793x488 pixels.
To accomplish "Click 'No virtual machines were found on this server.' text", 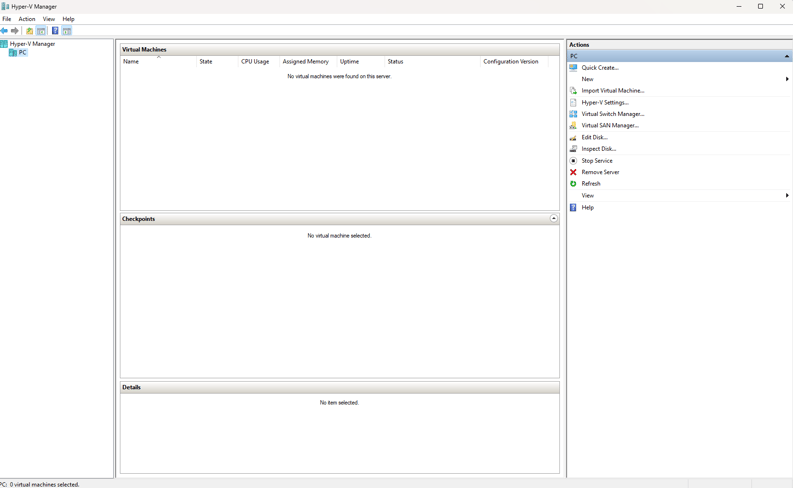I will coord(339,76).
